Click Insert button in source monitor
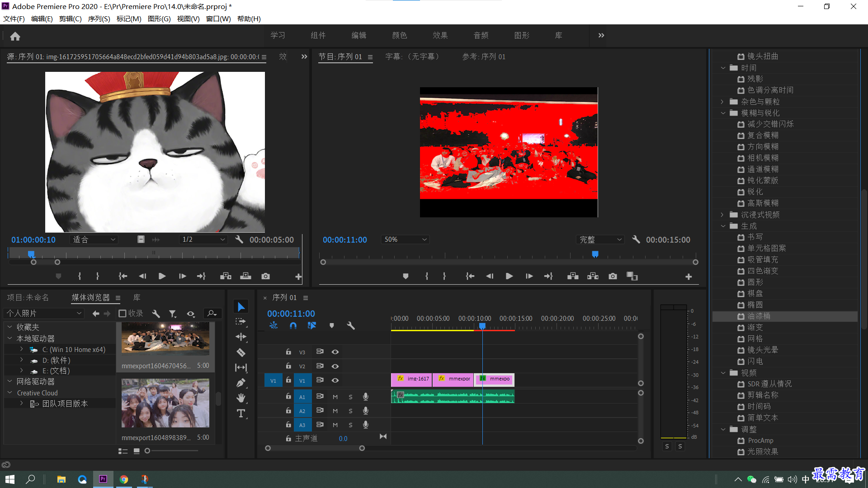Screen dimensions: 868x488 226,276
